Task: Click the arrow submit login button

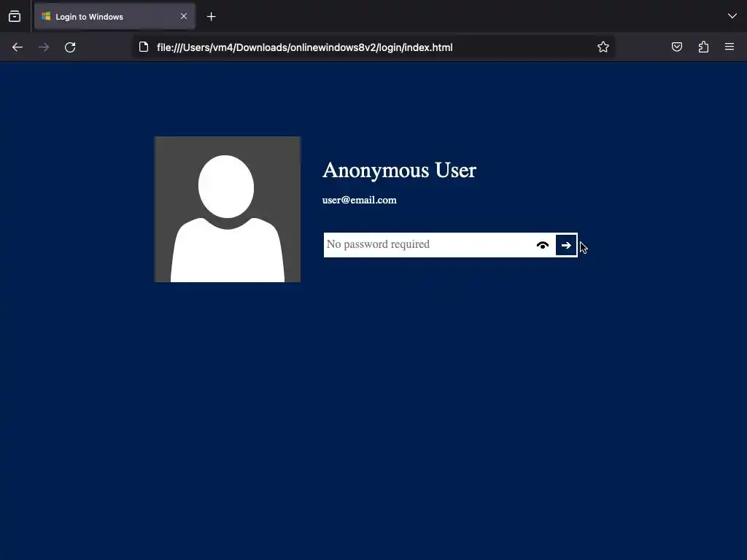Action: pos(566,245)
